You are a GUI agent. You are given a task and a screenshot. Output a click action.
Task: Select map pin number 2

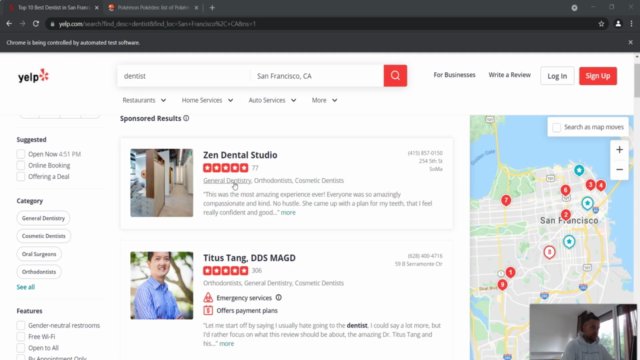tap(566, 215)
